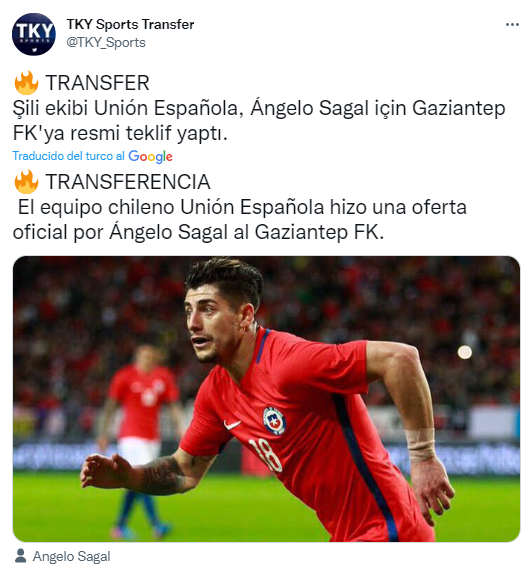This screenshot has height=571, width=531.
Task: Click the fire emoji beside TRANSFER
Action: (x=26, y=83)
